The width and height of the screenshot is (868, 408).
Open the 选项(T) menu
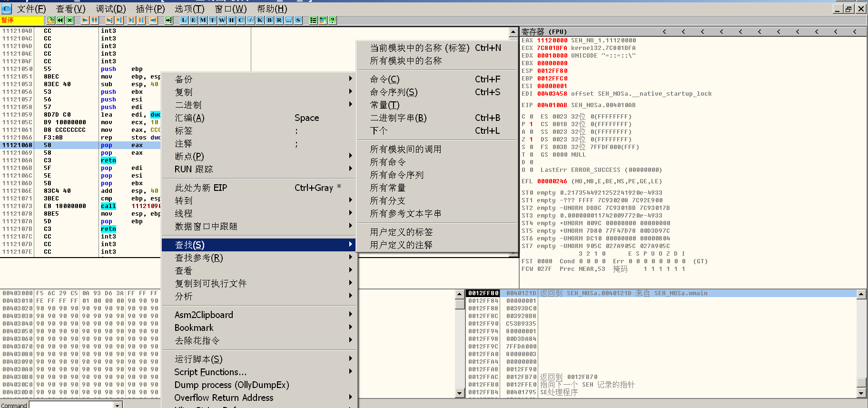click(x=189, y=9)
